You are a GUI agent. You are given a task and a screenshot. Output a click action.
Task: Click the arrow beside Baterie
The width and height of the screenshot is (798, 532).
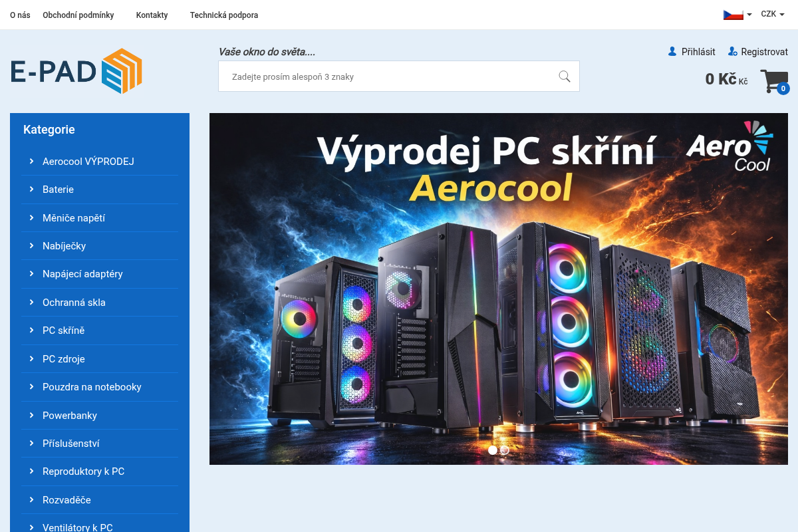[31, 190]
